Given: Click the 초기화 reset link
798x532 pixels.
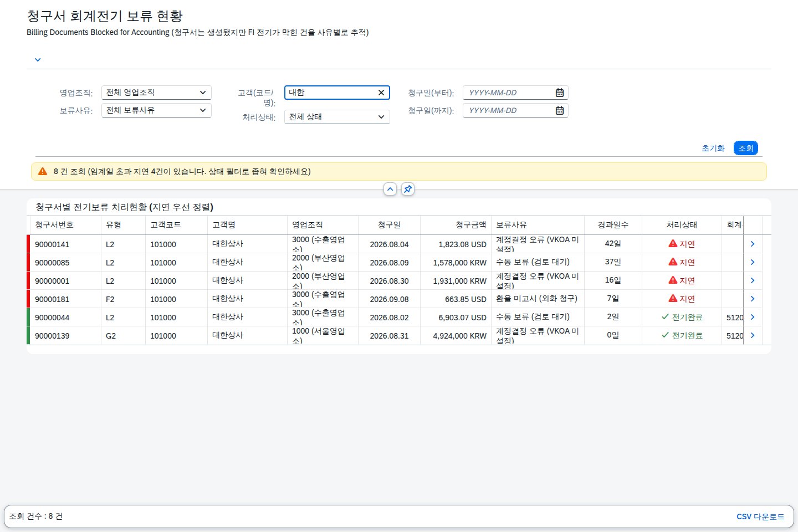Looking at the screenshot, I should coord(713,148).
